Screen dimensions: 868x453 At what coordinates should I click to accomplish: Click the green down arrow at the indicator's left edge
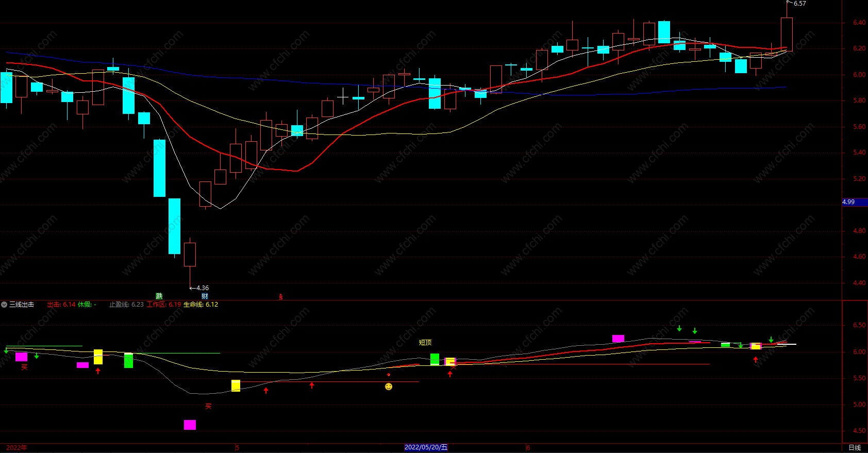pos(6,350)
